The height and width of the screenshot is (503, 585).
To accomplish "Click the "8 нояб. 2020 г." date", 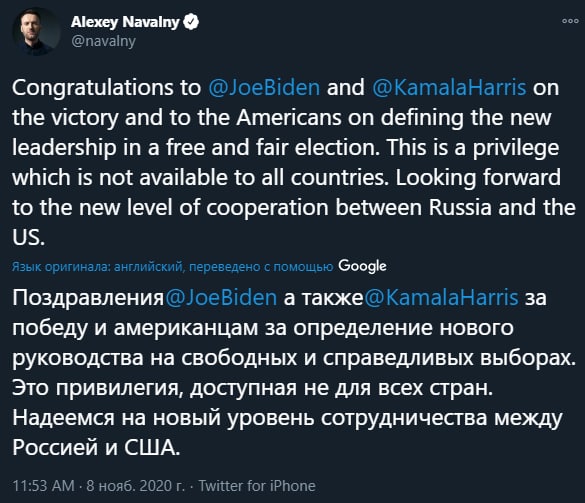I will [x=135, y=486].
